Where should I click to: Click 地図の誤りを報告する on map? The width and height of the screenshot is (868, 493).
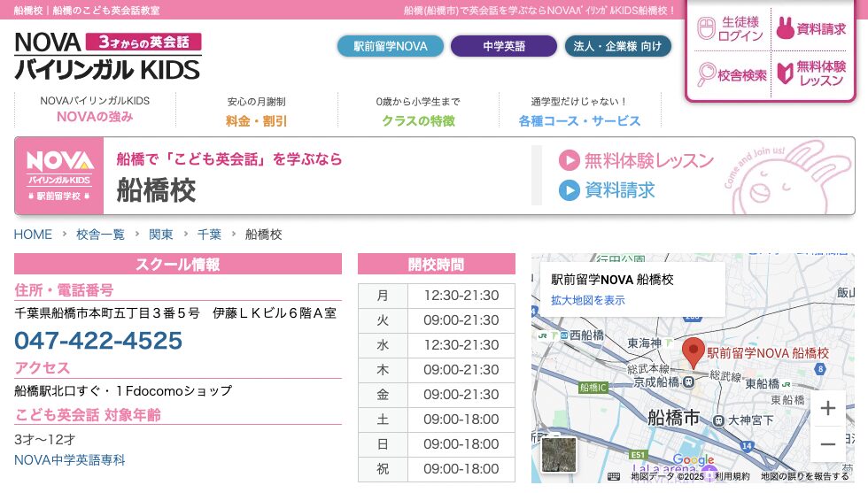point(804,476)
